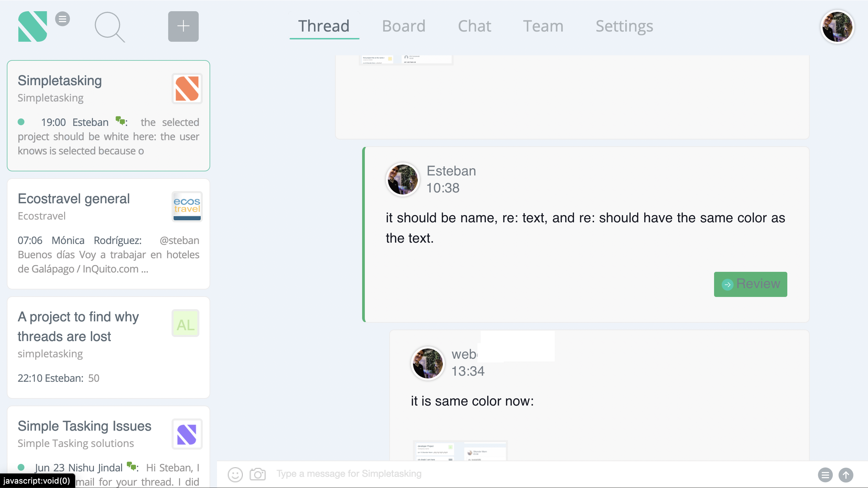Click the '10:38' timestamp under Esteban
This screenshot has width=868, height=488.
coord(443,188)
